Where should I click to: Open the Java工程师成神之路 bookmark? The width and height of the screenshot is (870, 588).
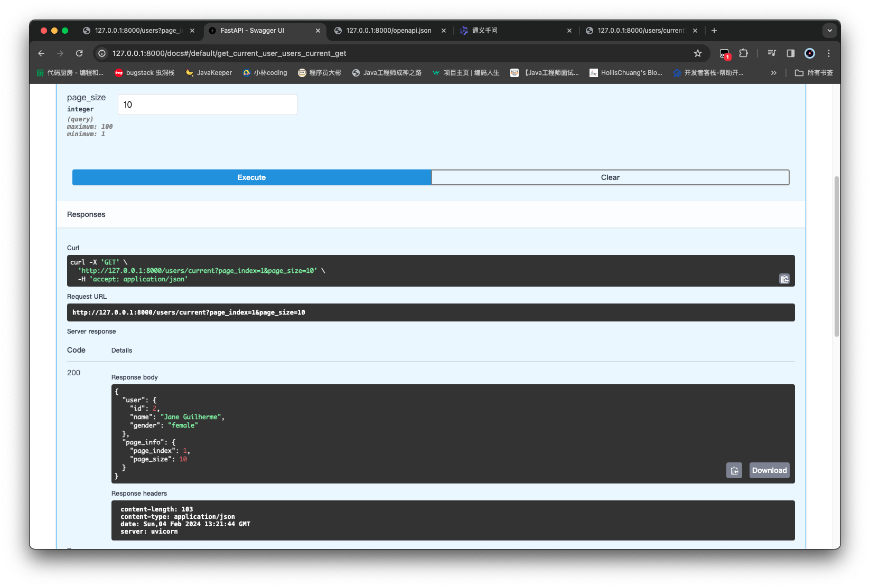[x=387, y=73]
